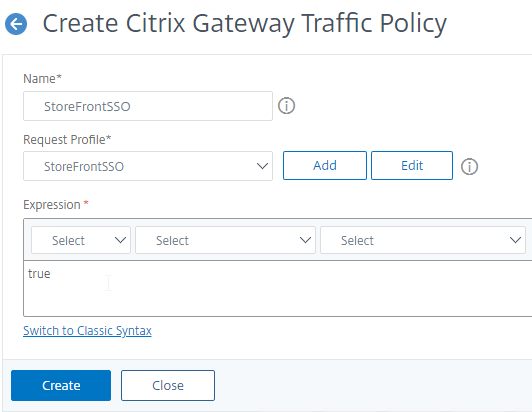Add a new request profile
Image resolution: width=532 pixels, height=412 pixels.
pos(325,166)
